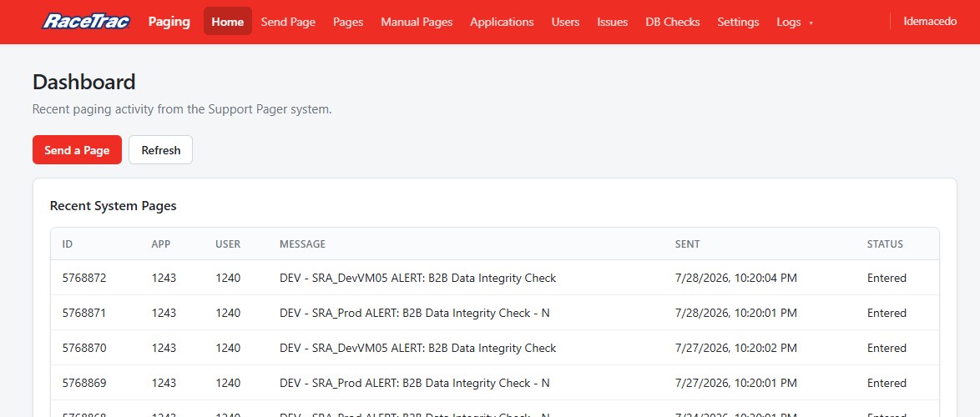Click the 7/28/2026, 10:20:04 PM sent time
Image resolution: width=980 pixels, height=417 pixels.
[736, 278]
